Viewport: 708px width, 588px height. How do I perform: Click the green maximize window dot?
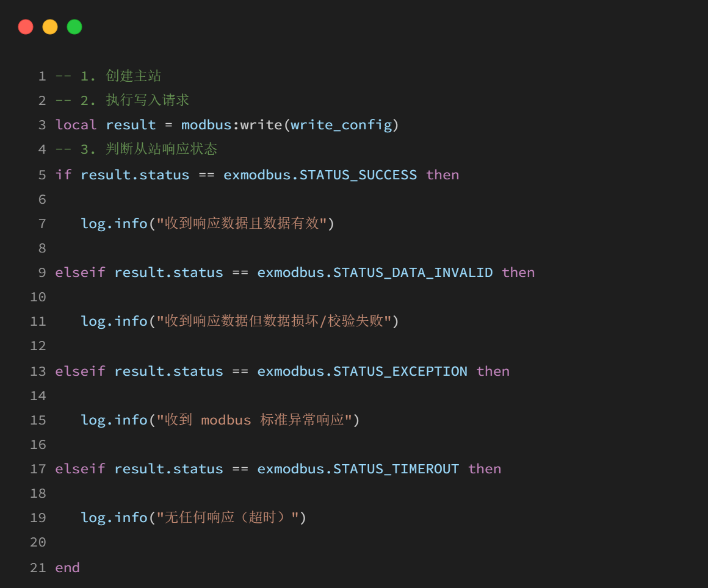tap(74, 27)
